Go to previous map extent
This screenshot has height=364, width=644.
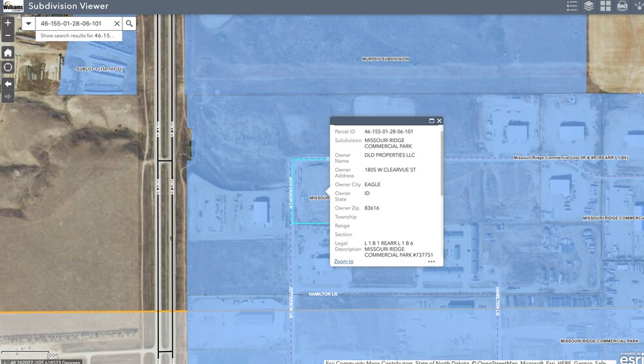[8, 84]
